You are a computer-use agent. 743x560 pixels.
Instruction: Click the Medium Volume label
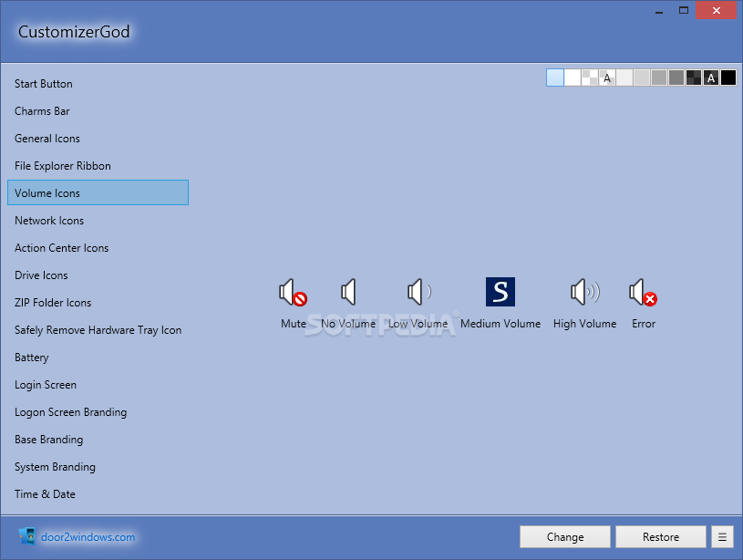coord(500,324)
